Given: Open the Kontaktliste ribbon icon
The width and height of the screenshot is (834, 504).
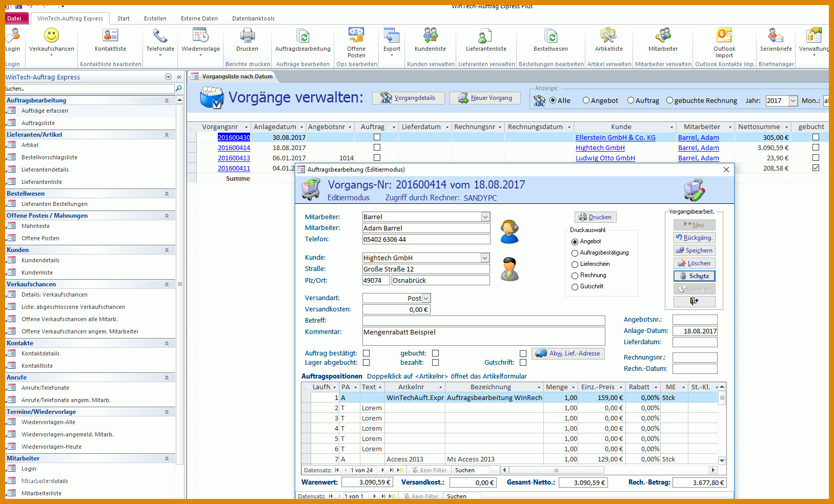Looking at the screenshot, I should point(110,35).
